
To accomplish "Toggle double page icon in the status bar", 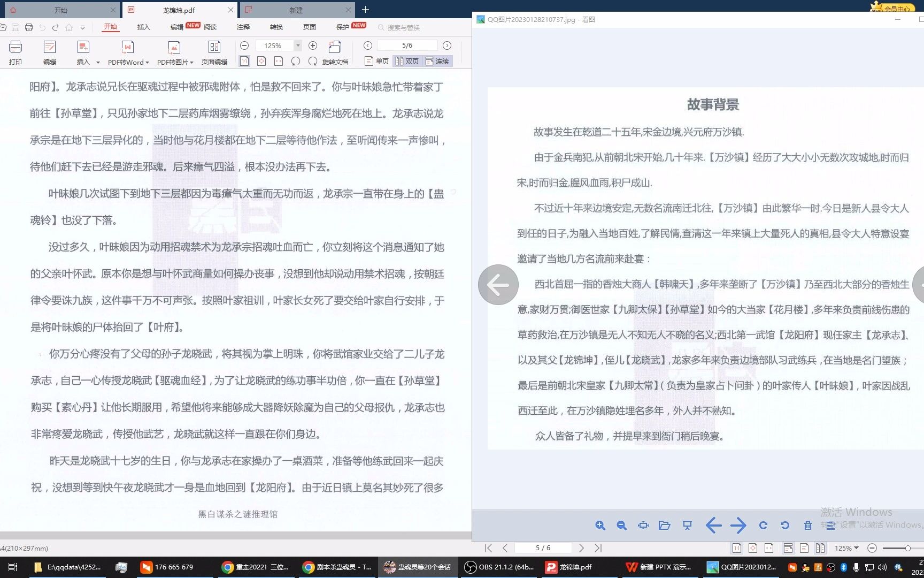I will (820, 548).
